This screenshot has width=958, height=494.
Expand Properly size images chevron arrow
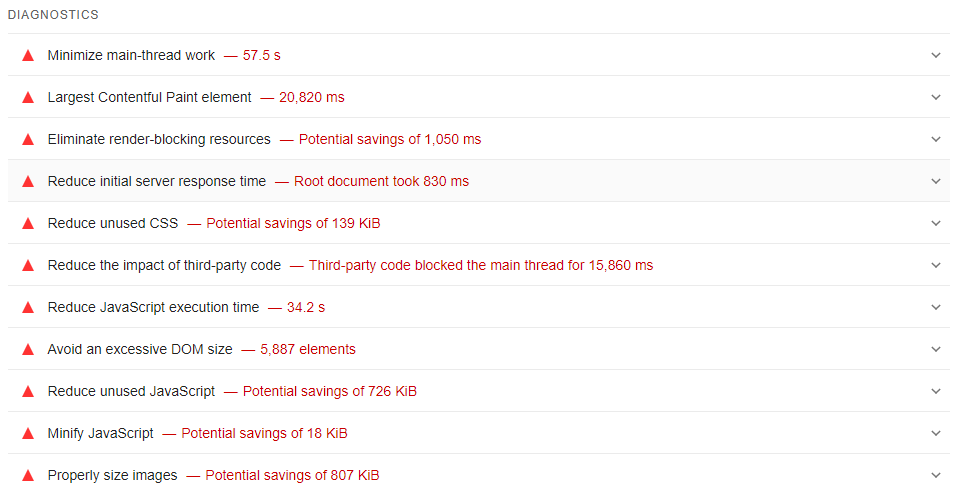pyautogui.click(x=936, y=476)
